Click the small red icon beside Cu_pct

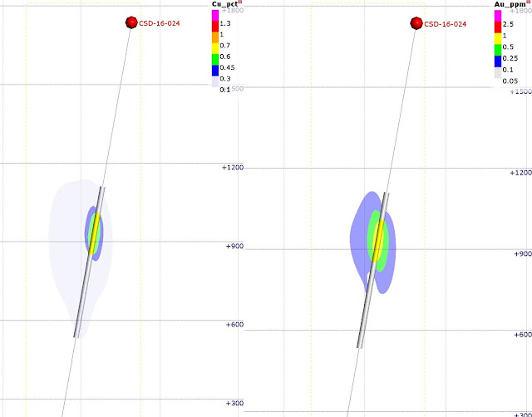(x=240, y=2)
